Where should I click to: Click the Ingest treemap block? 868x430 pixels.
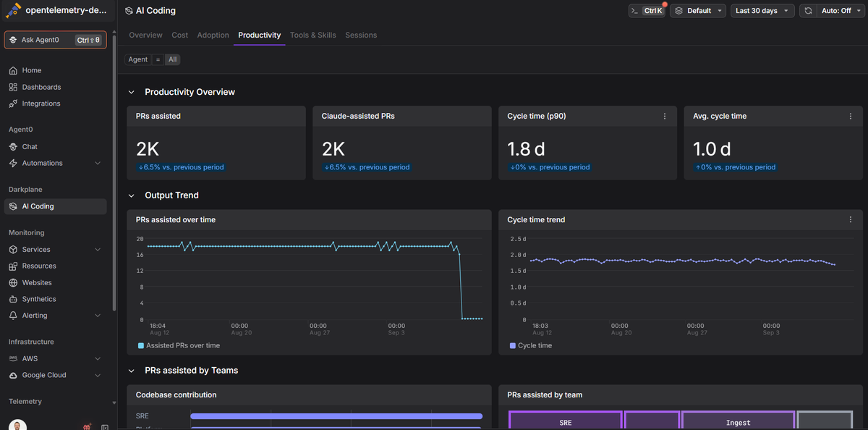[738, 421]
